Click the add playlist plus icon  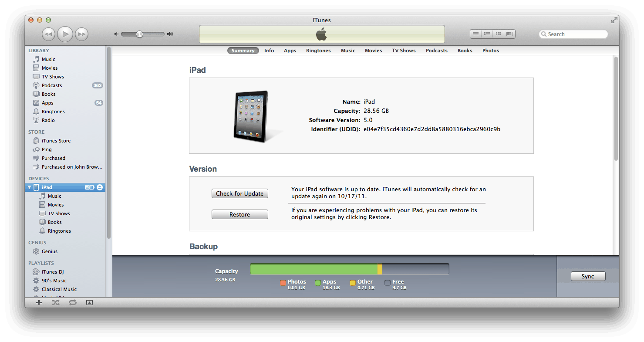pos(39,302)
